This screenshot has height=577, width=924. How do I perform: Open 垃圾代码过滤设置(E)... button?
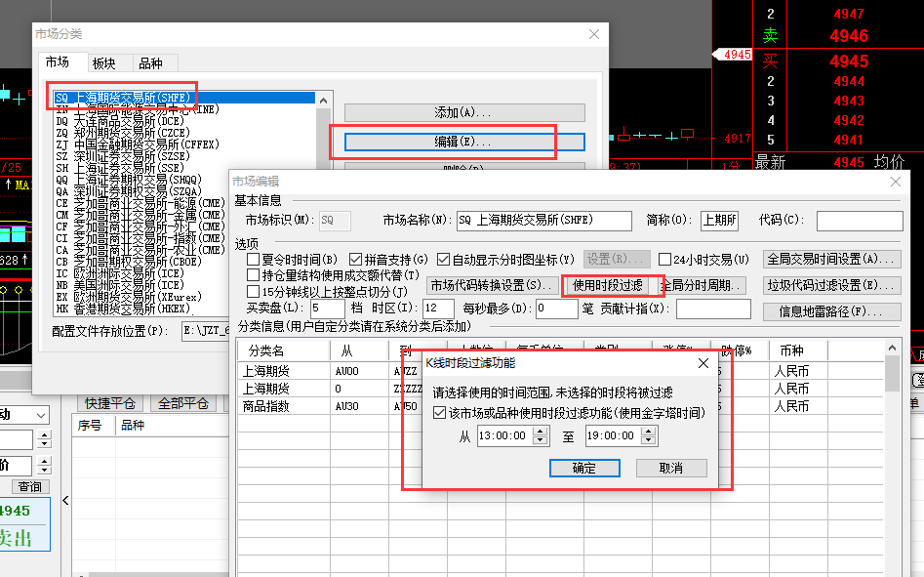pos(831,285)
